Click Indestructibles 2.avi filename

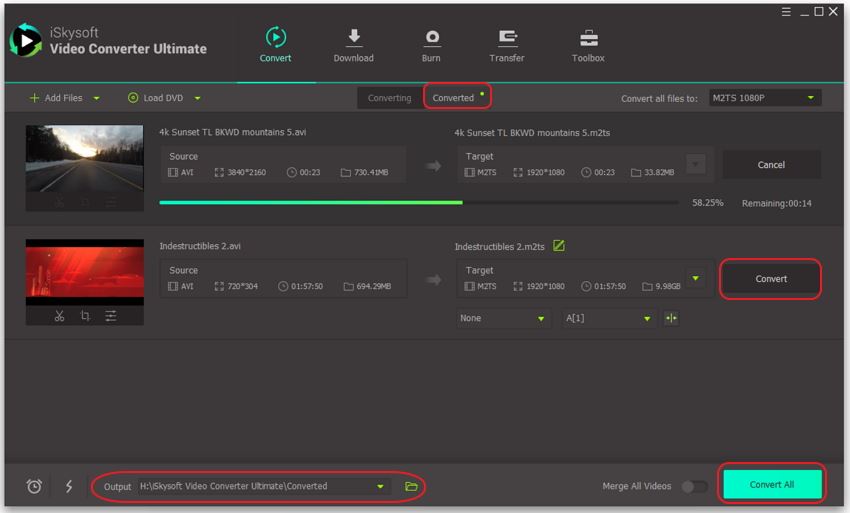pyautogui.click(x=200, y=246)
